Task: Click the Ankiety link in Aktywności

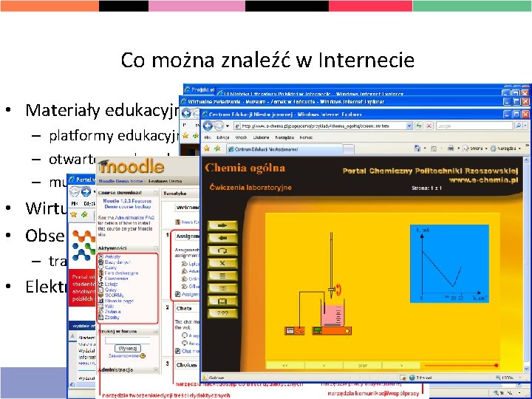Action: click(x=112, y=256)
